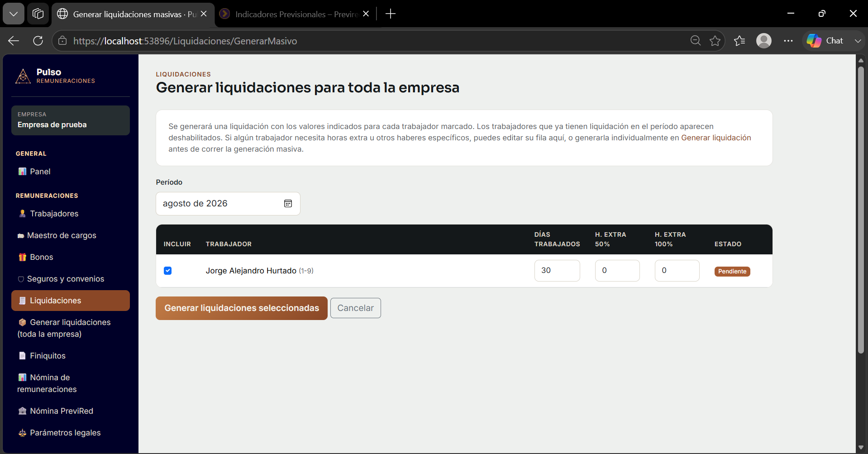Edit the Días trabajados field with 30
The image size is (868, 454).
click(557, 271)
